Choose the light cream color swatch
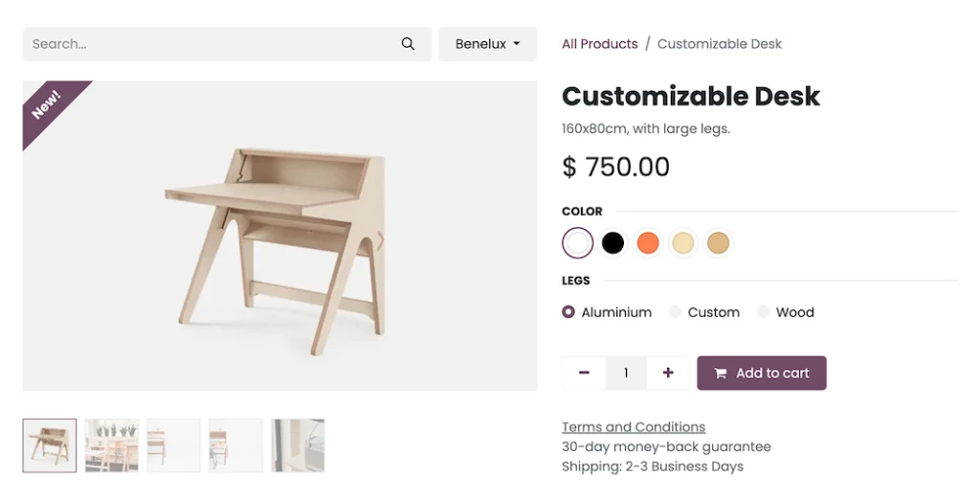Screen dimensions: 980x501 coord(682,243)
